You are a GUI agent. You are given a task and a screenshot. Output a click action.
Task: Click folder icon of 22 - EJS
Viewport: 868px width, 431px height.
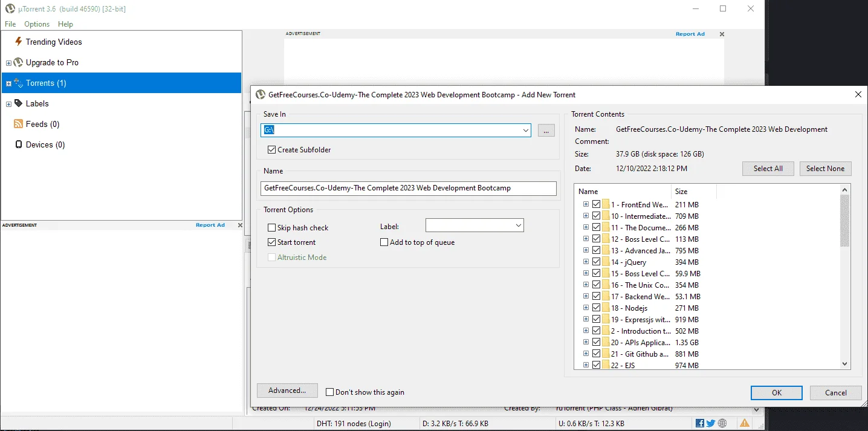tap(606, 365)
